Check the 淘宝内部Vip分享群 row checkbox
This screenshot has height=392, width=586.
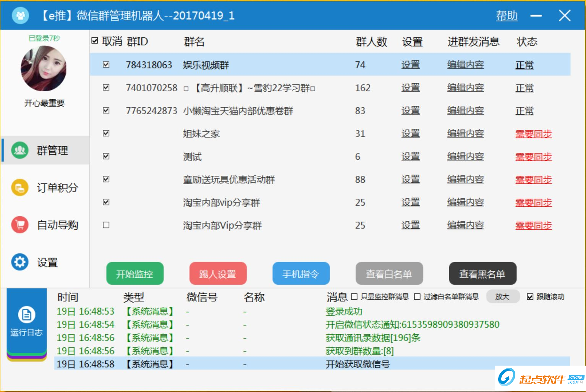click(x=106, y=225)
